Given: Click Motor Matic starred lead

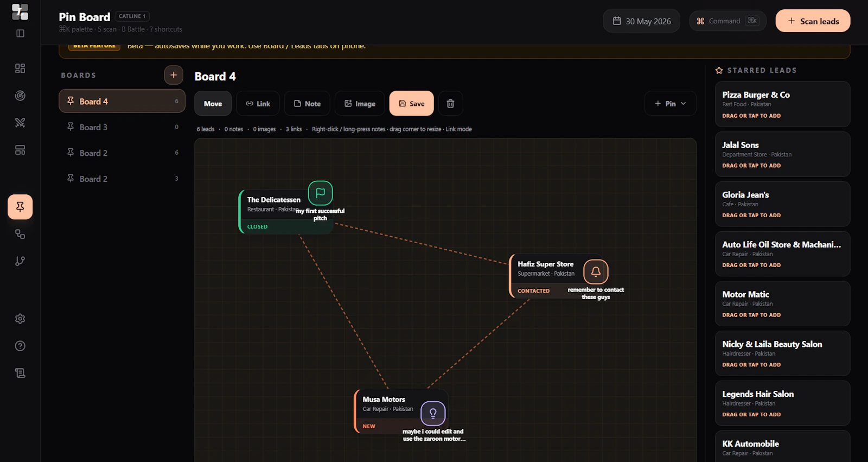Looking at the screenshot, I should click(782, 303).
